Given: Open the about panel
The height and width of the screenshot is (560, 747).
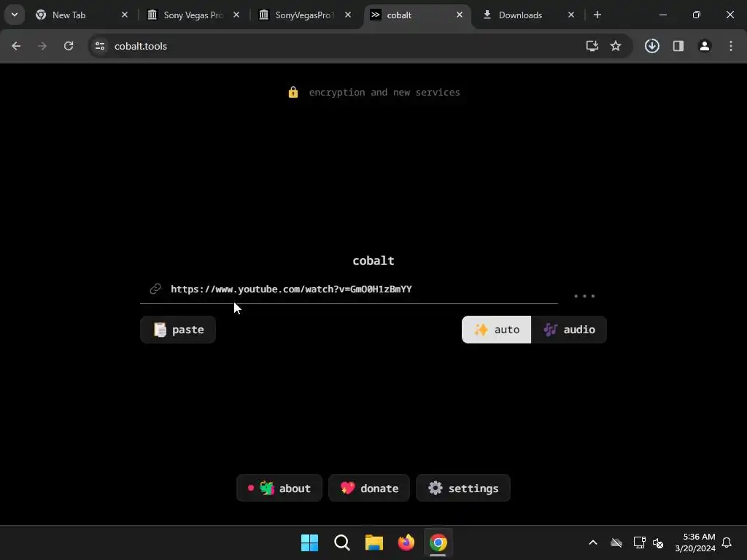Looking at the screenshot, I should [279, 488].
